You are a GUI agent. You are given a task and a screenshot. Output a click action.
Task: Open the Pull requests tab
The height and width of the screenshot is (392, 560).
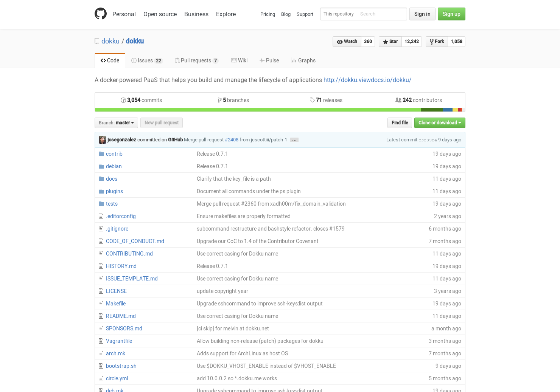point(196,60)
